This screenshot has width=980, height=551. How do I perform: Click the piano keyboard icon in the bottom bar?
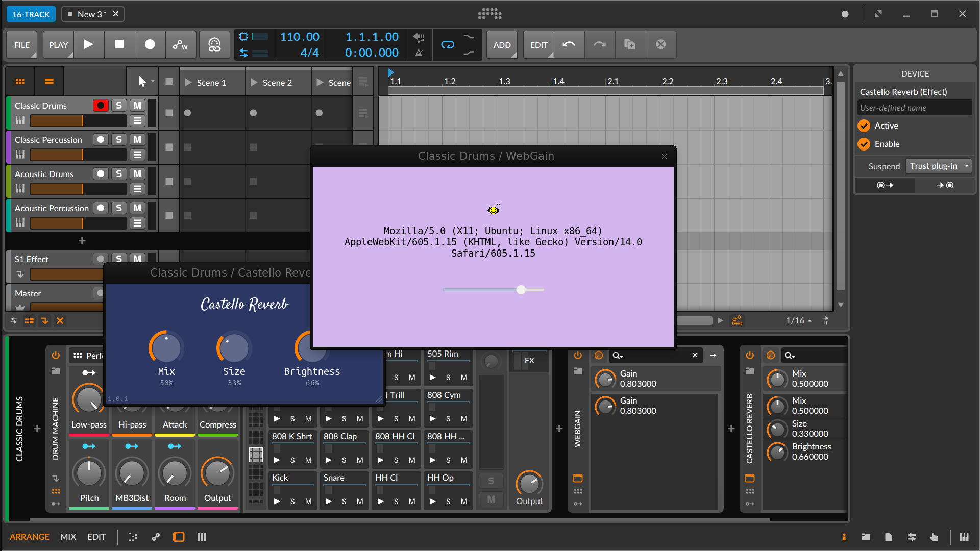pos(965,537)
